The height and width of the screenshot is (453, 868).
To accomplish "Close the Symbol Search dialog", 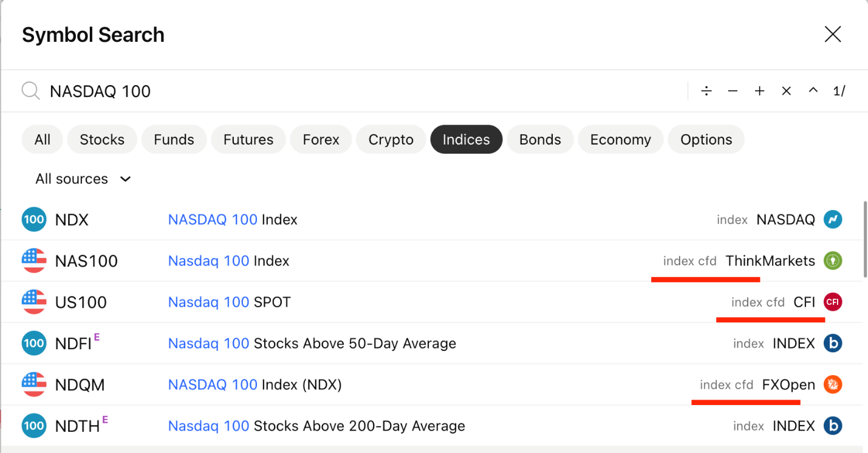I will (x=832, y=34).
